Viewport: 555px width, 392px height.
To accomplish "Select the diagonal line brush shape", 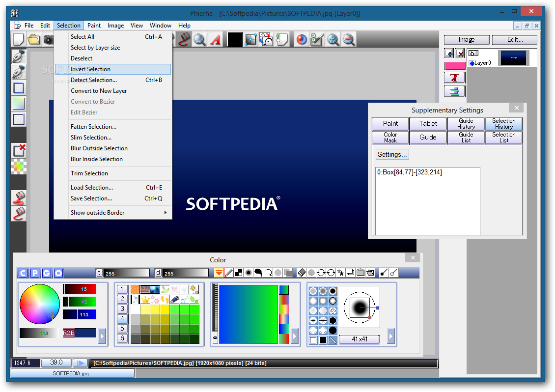I will (x=333, y=340).
